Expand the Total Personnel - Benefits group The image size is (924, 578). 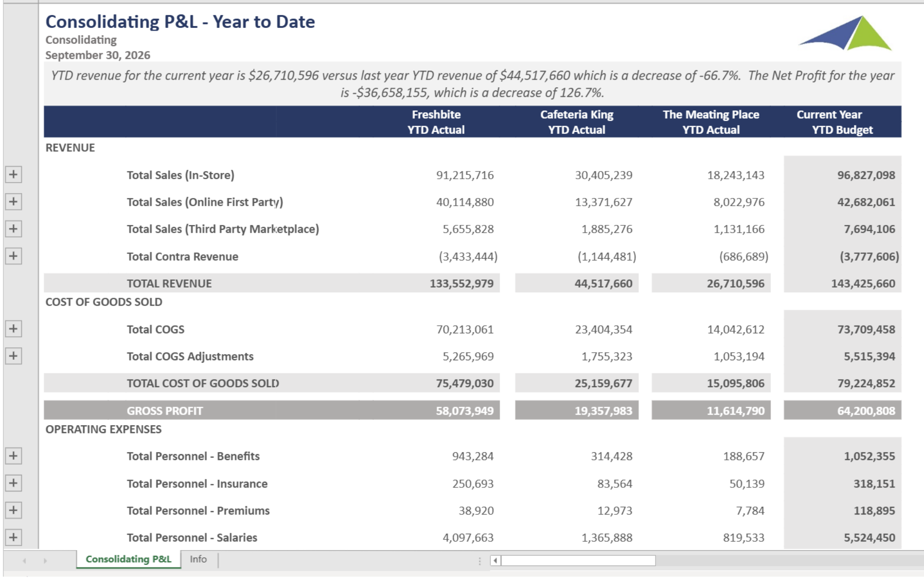[x=13, y=456]
